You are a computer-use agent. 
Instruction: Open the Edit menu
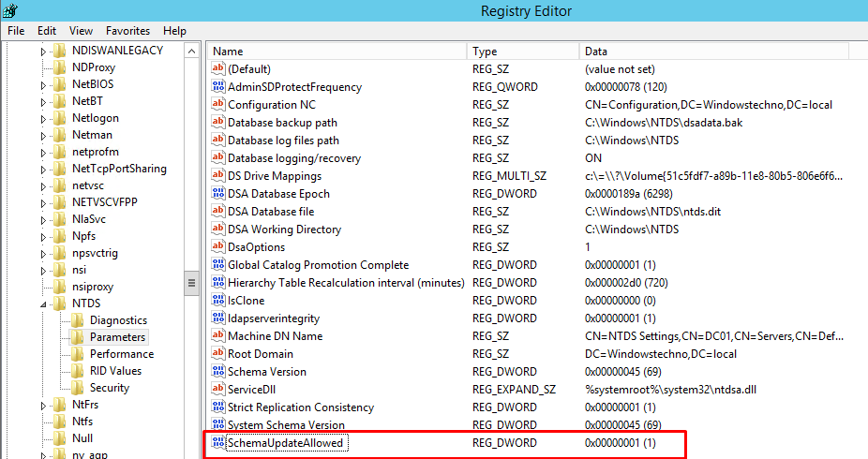coord(47,31)
